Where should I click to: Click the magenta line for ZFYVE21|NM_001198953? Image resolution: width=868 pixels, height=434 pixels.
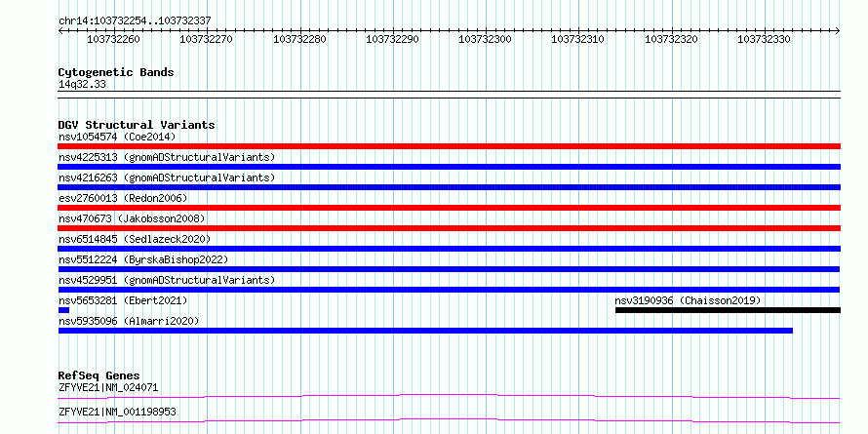pos(449,420)
